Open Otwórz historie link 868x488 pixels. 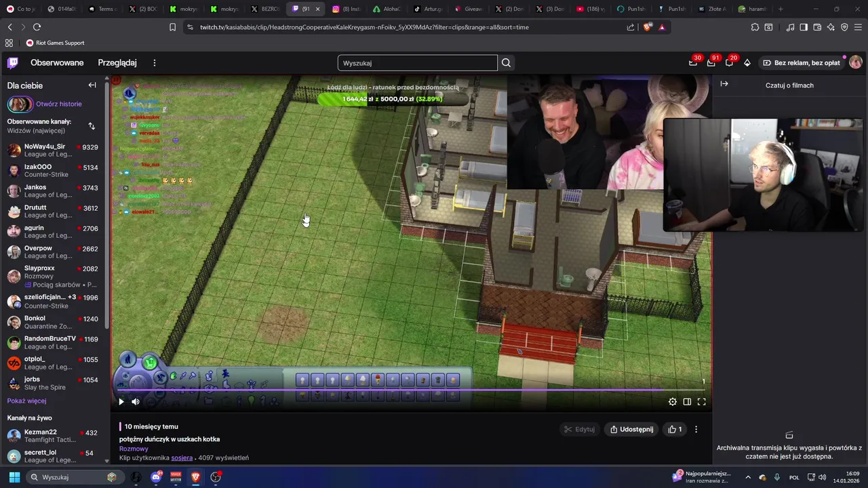point(59,104)
